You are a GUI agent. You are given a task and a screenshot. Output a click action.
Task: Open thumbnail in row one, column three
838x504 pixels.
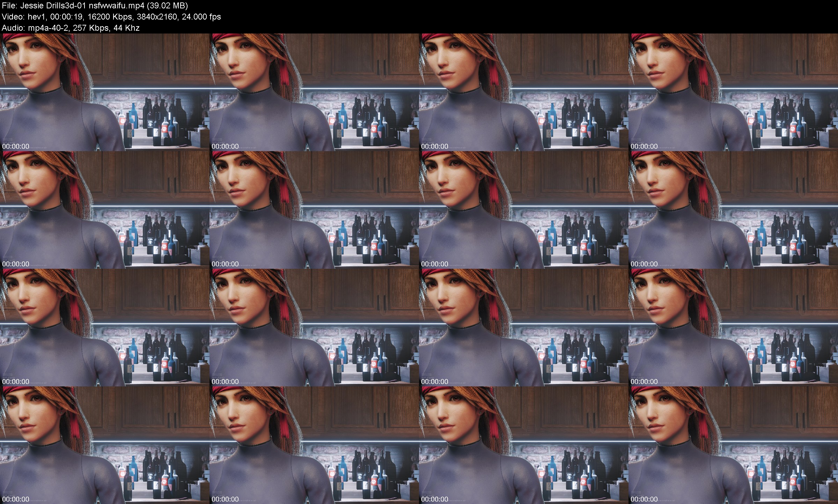pyautogui.click(x=524, y=92)
